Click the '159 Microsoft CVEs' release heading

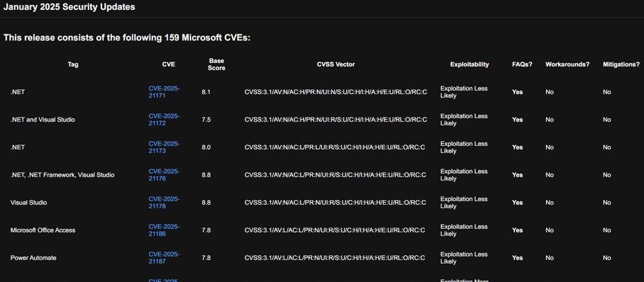[127, 38]
